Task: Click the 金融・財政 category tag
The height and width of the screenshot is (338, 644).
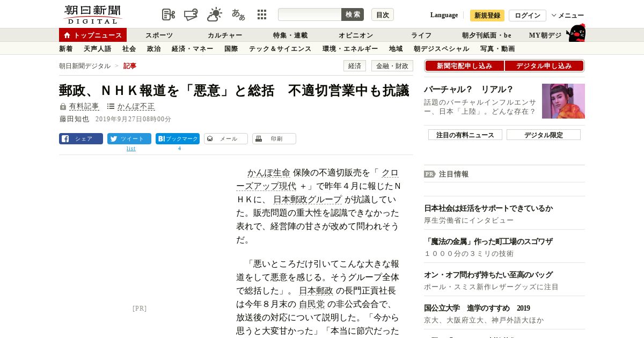Action: [x=392, y=66]
